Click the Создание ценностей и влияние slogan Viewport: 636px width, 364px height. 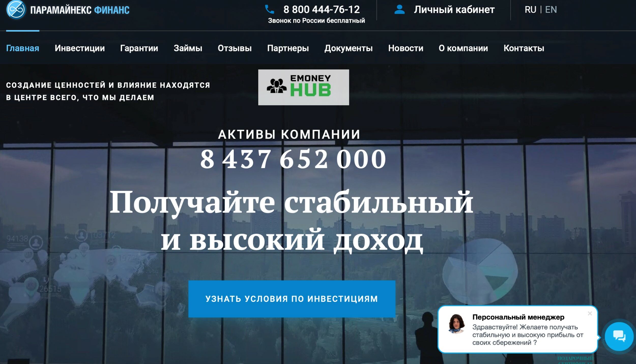tap(108, 91)
